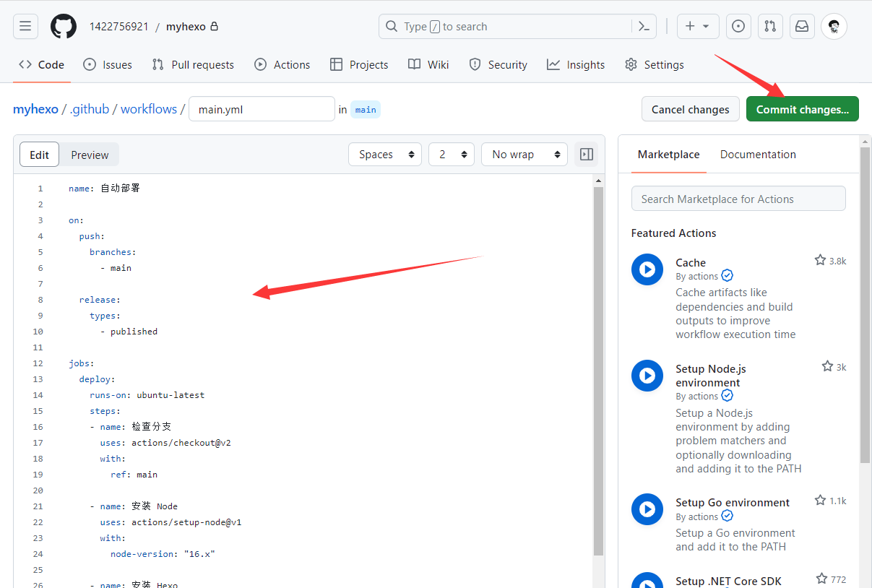Collapse the help sidebar panel icon
Screen dimensions: 872x588
[x=587, y=155]
